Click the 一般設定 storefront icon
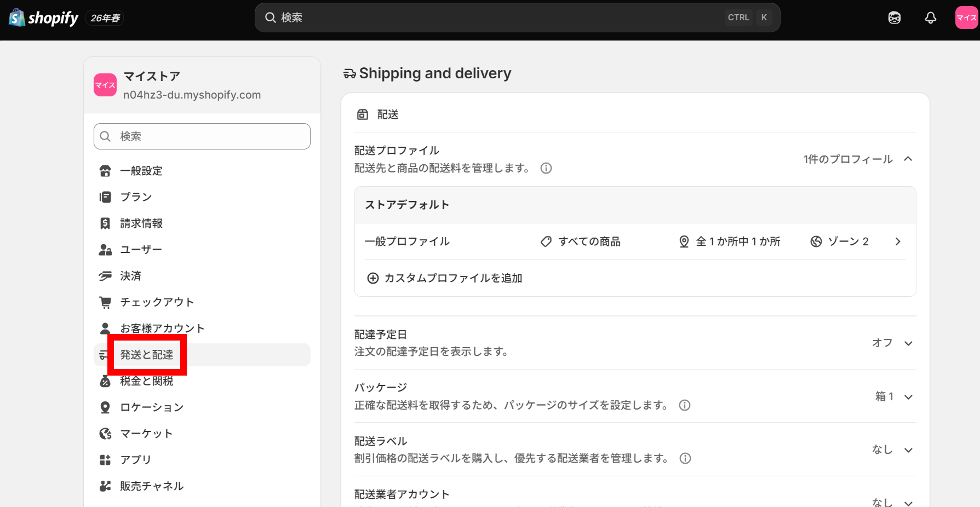Screen dimensions: 980x507 (x=105, y=171)
